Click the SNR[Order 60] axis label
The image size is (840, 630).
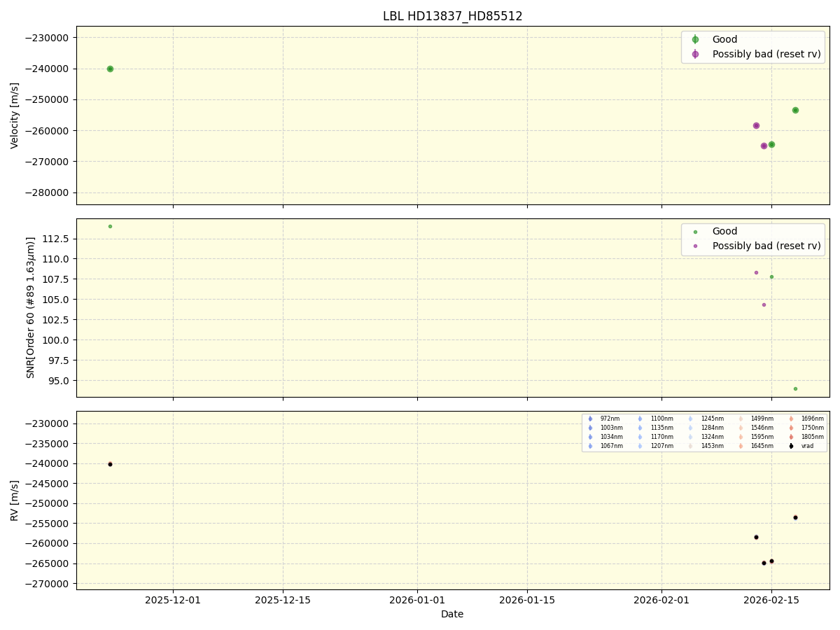[31, 307]
